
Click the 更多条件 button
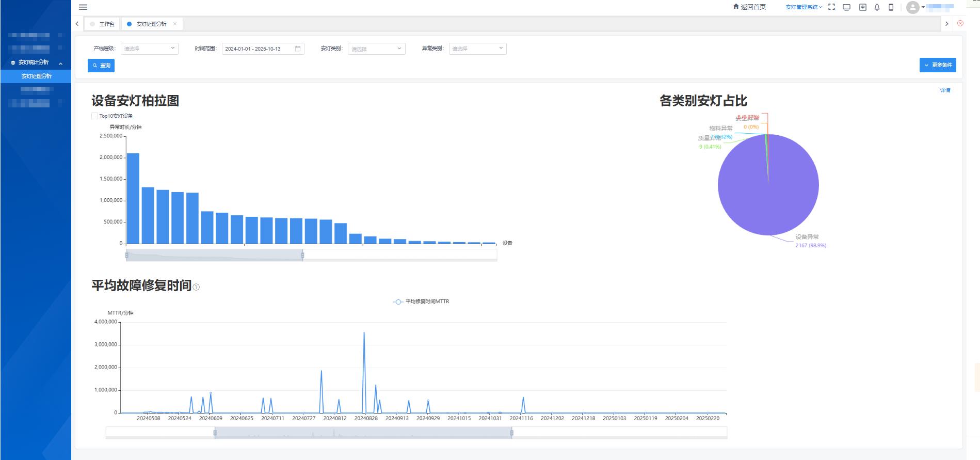pos(937,65)
